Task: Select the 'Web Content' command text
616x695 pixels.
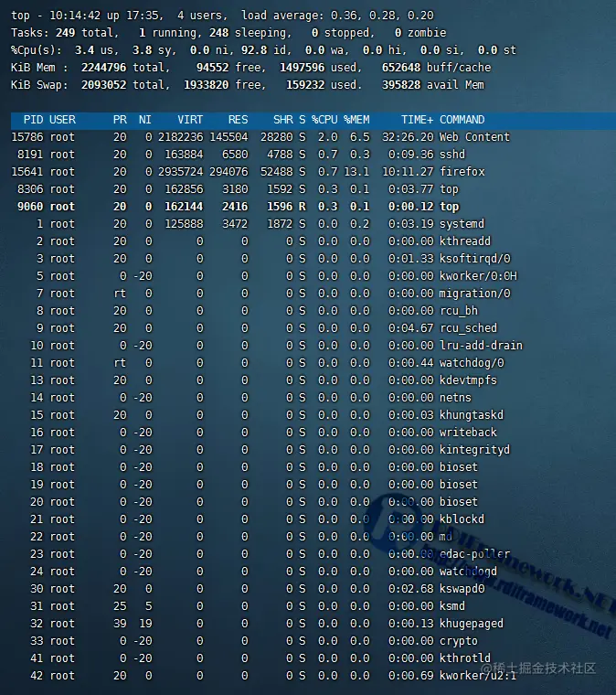Action: (x=474, y=137)
